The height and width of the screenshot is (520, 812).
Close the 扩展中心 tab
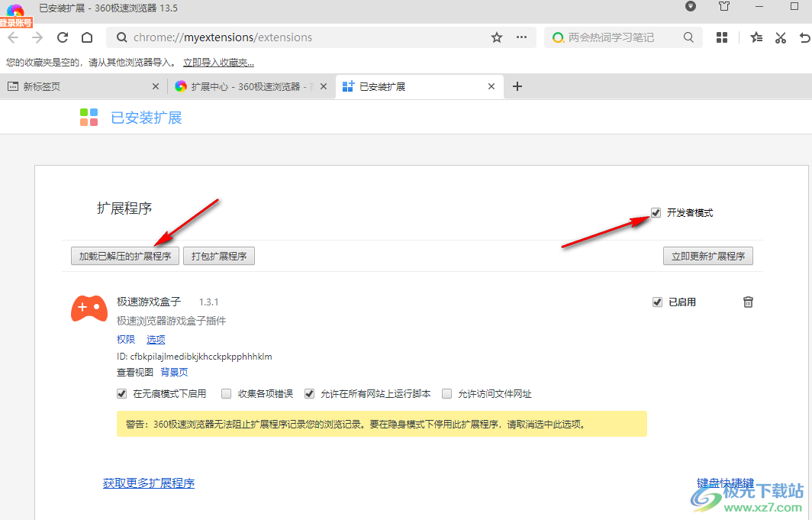point(324,86)
